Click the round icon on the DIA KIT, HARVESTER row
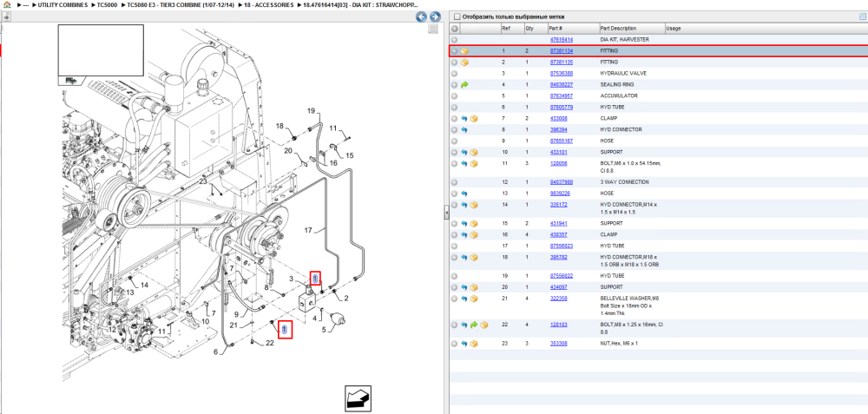 click(455, 40)
